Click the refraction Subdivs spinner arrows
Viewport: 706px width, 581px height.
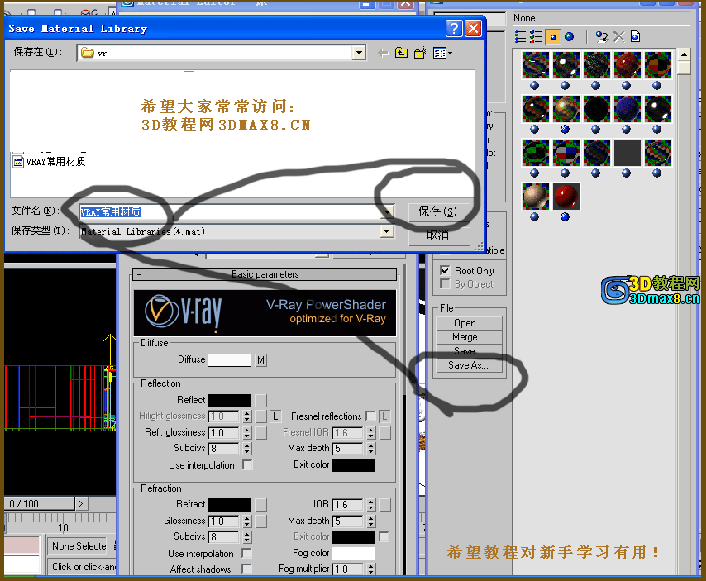pos(247,537)
